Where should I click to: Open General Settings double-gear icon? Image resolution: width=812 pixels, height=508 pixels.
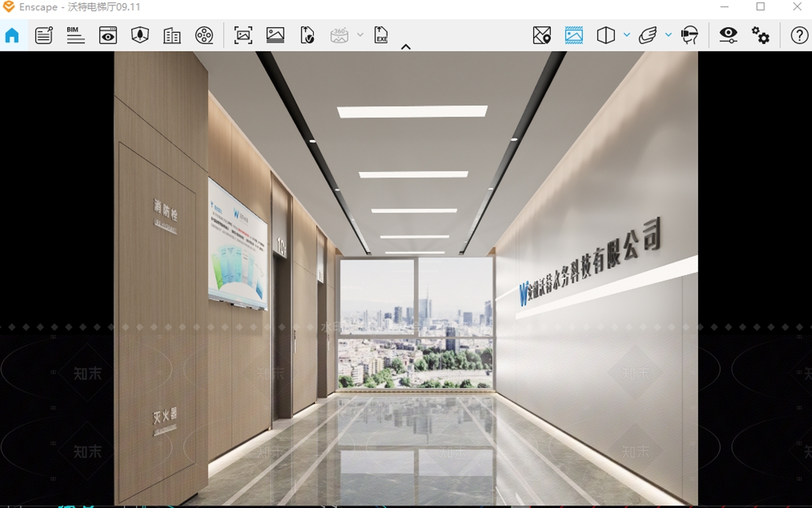pos(760,36)
